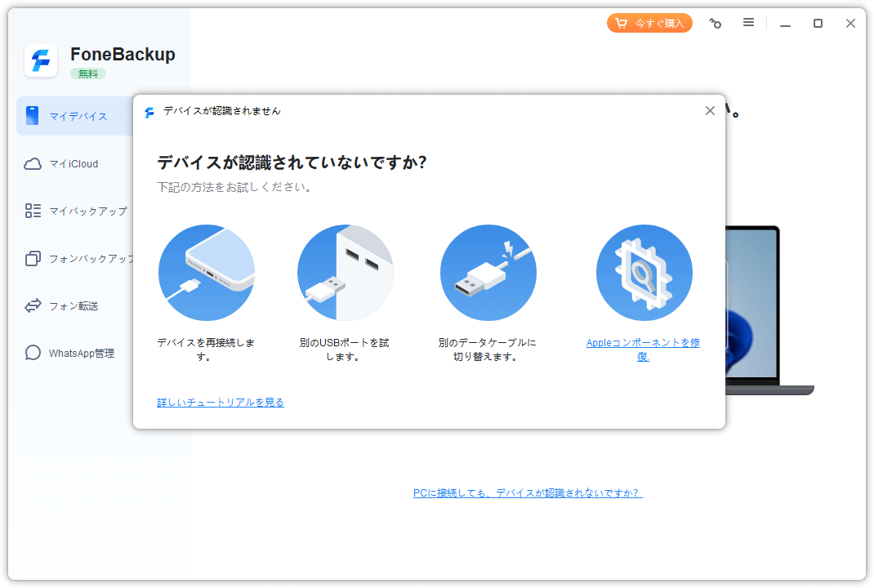874x588 pixels.
Task: Click the 別のUSBポートを試します text
Action: coord(344,350)
